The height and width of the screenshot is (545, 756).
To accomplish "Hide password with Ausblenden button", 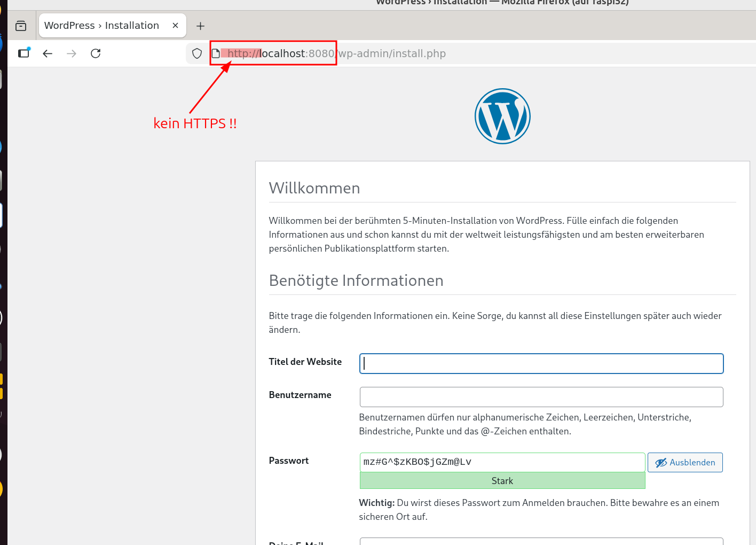I will point(685,463).
